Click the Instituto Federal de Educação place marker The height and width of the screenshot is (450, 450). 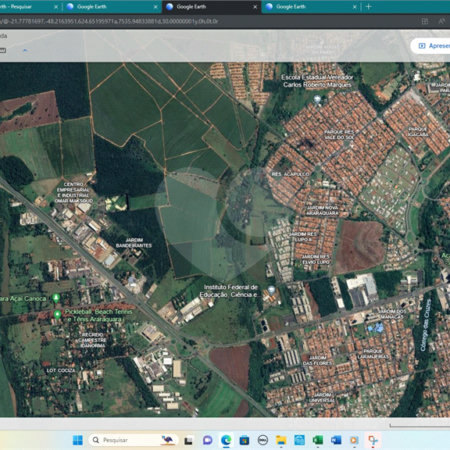click(x=272, y=289)
